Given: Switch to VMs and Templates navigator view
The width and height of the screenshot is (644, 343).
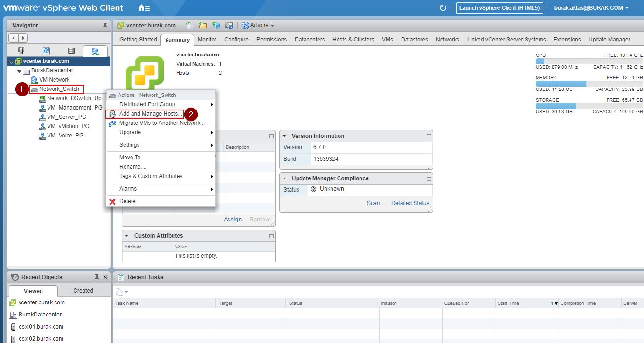Looking at the screenshot, I should click(46, 51).
